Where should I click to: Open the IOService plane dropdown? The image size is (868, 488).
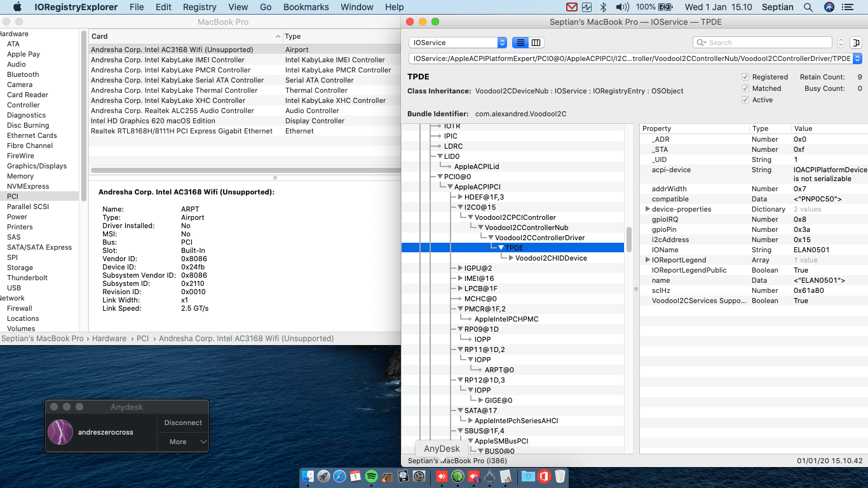458,43
